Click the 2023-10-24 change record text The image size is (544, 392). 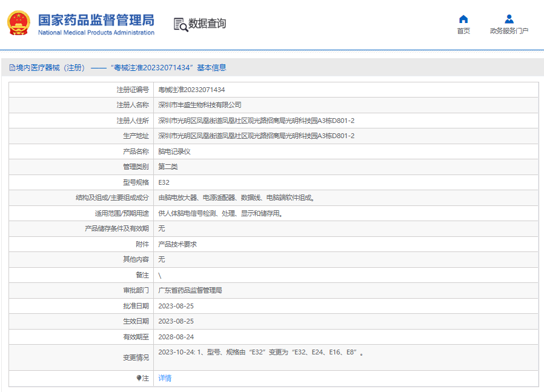tap(261, 352)
